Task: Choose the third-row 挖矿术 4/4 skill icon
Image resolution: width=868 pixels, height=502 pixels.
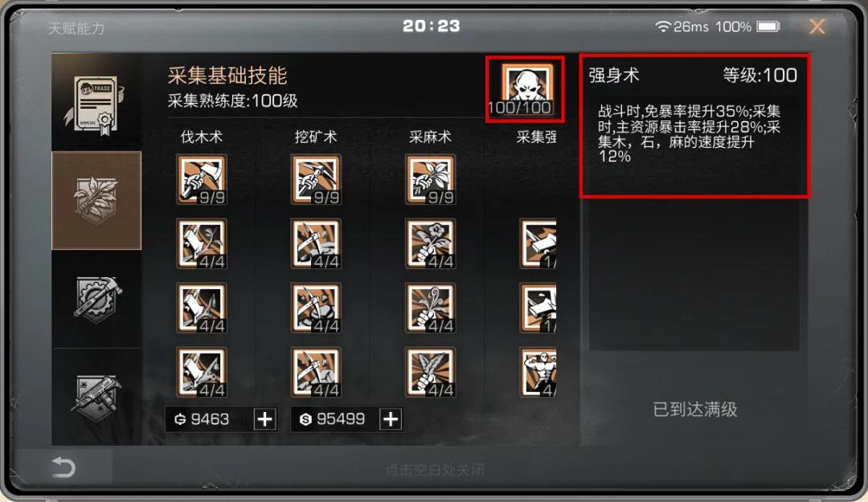Action: (x=316, y=308)
